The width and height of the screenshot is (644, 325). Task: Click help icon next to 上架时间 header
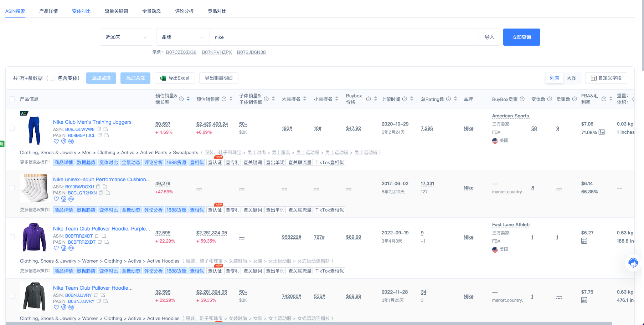point(405,99)
